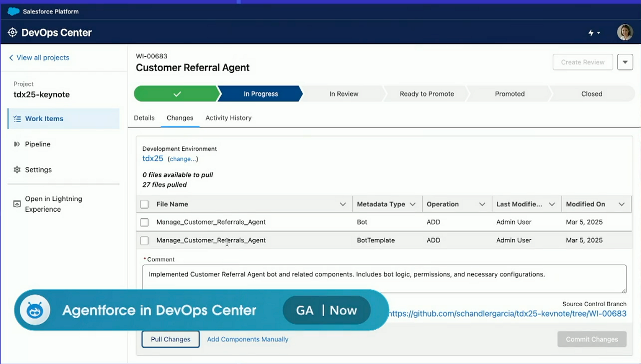The image size is (641, 364).
Task: Open the Metadata Type column sort menu
Action: 413,204
